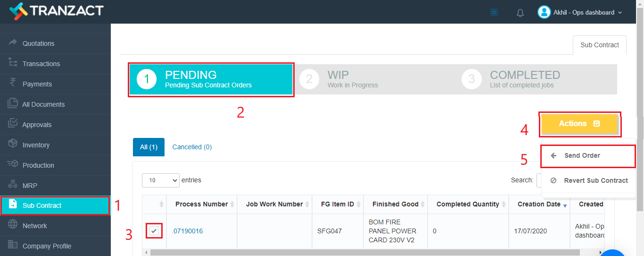Click the Network globe icon
This screenshot has height=256, width=644.
click(x=13, y=225)
